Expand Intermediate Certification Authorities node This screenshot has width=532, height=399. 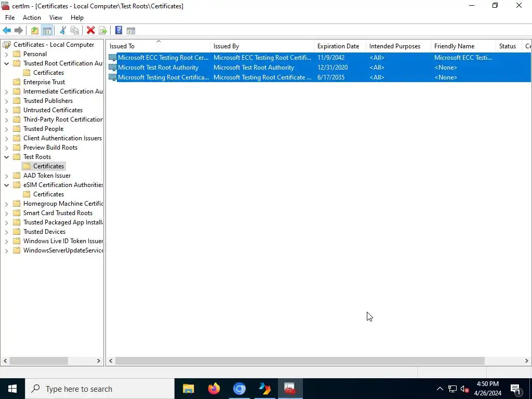pyautogui.click(x=6, y=91)
